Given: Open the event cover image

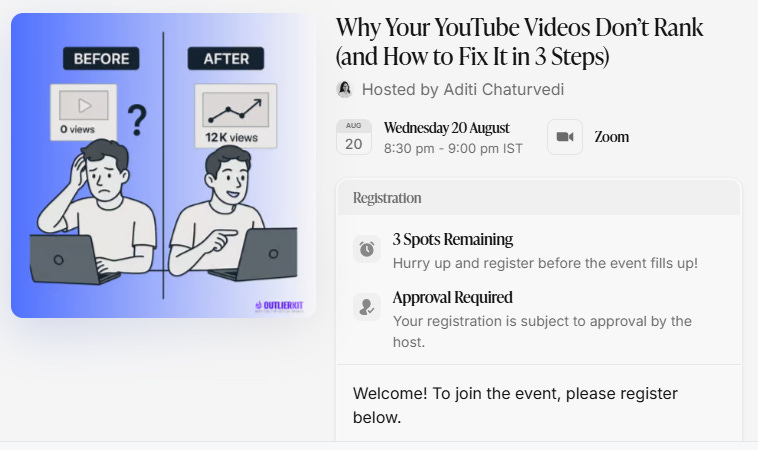Looking at the screenshot, I should pos(163,165).
